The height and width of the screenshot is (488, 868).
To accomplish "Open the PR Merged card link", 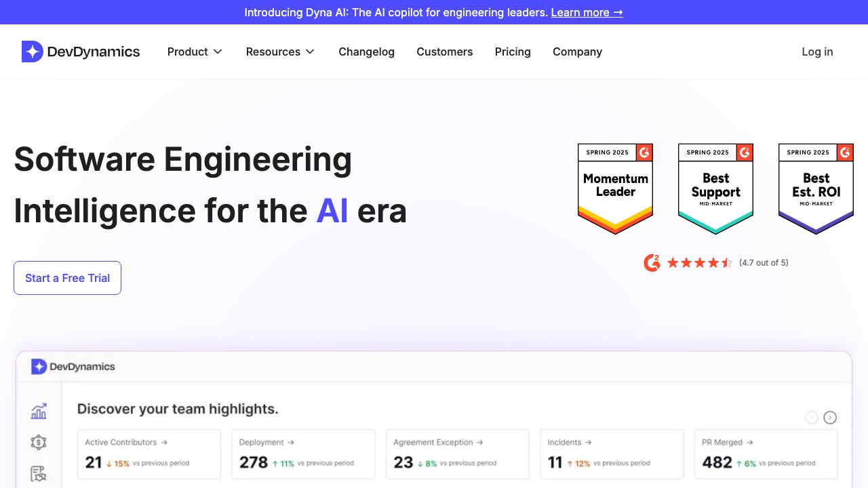I will click(727, 443).
